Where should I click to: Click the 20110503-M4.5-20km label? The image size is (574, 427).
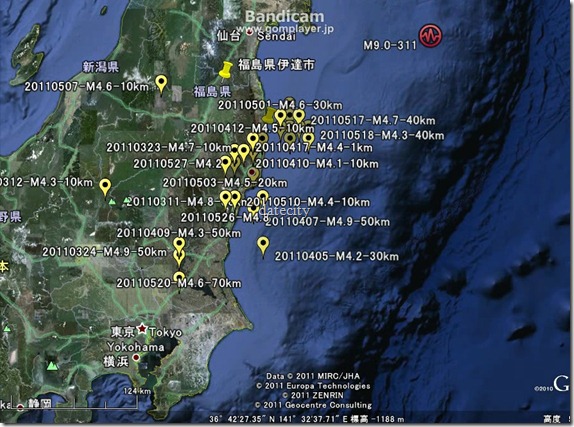[x=225, y=183]
